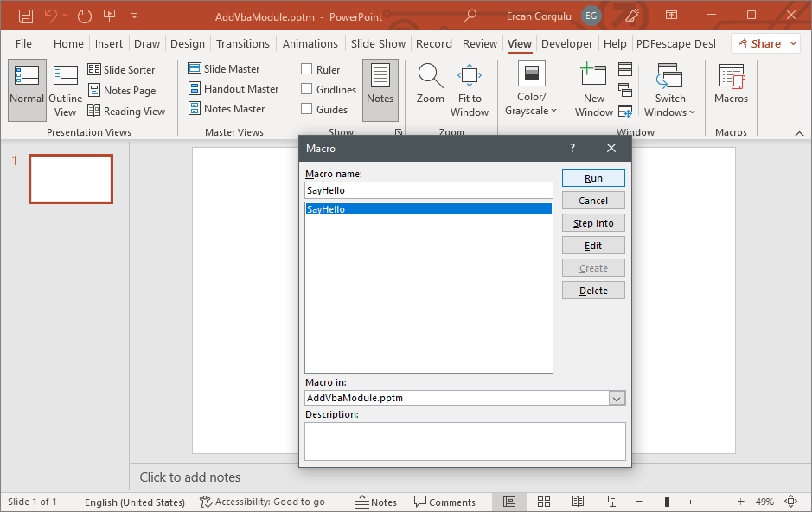The height and width of the screenshot is (512, 812).
Task: Open the Macros tool
Action: click(x=731, y=86)
